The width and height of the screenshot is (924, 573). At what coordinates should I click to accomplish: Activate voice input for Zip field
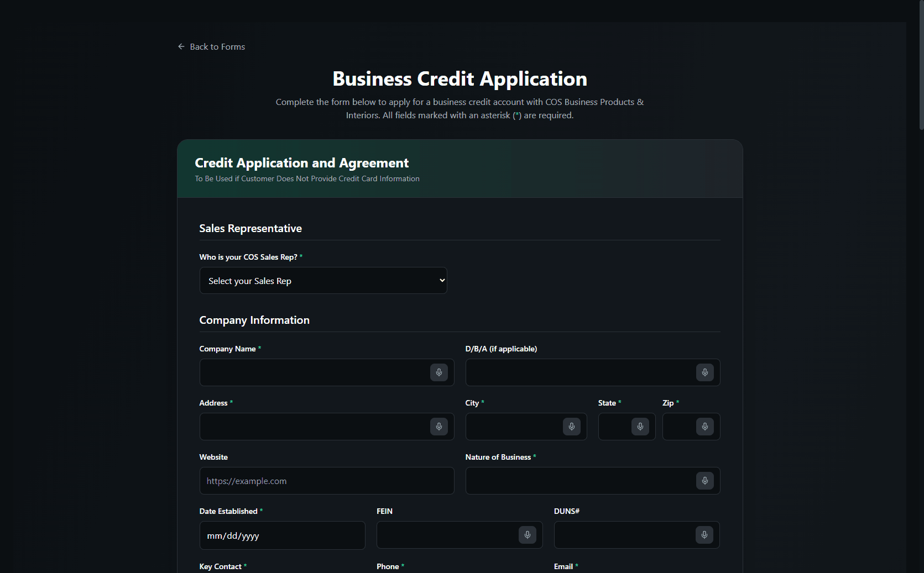tap(704, 427)
